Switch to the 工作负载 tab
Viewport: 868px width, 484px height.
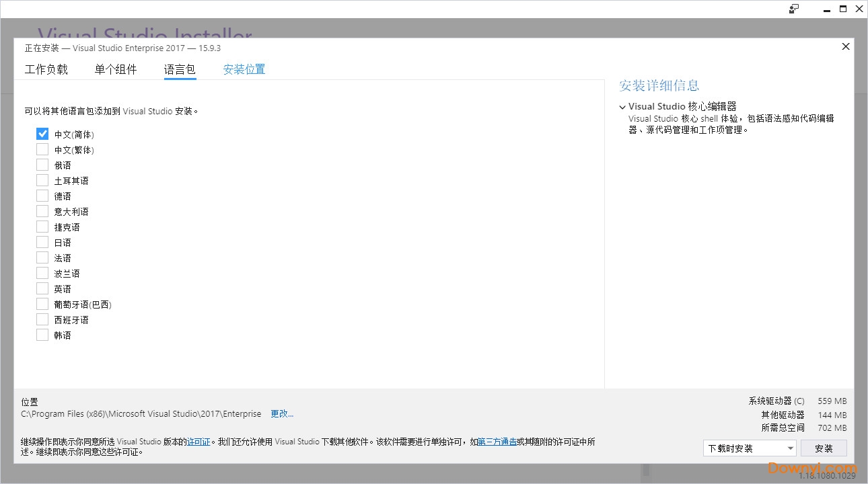[46, 69]
